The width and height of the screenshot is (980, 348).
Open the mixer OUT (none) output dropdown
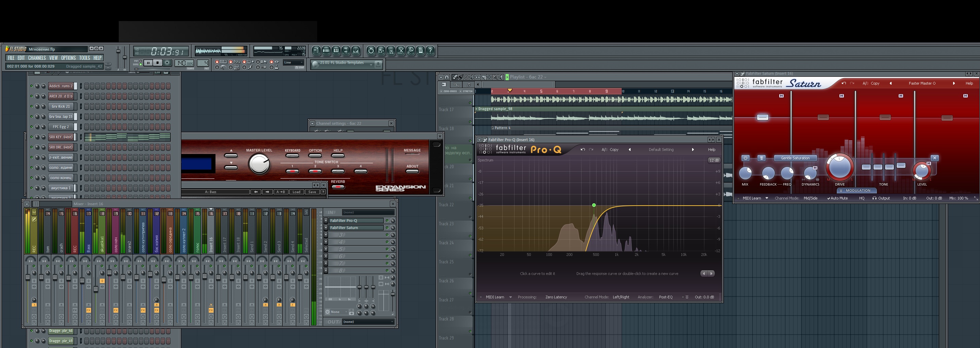click(368, 322)
